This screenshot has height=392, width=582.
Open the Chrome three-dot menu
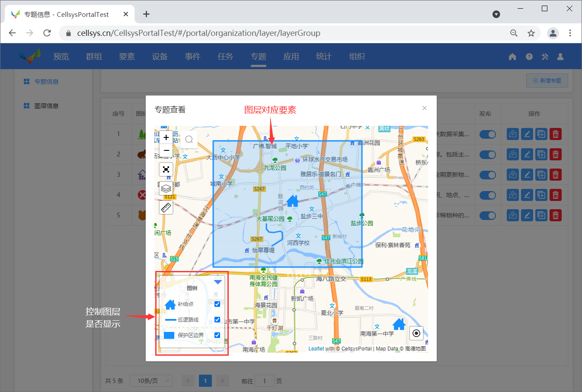(x=570, y=33)
